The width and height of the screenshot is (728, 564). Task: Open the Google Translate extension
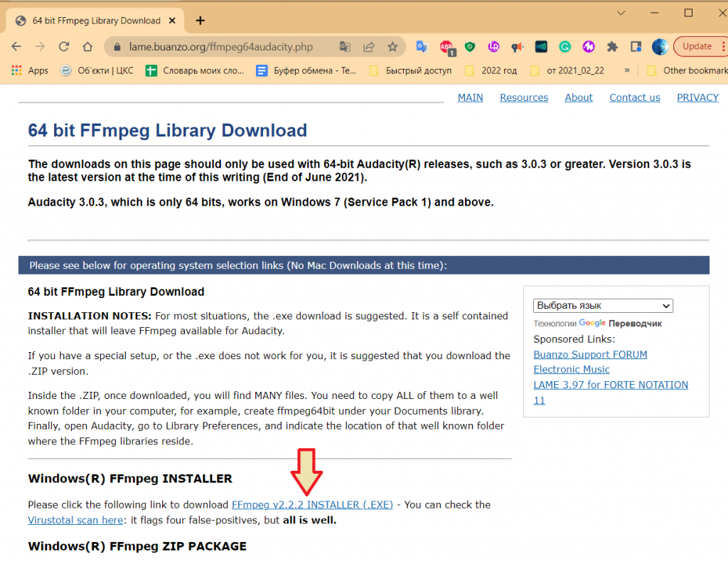(422, 46)
